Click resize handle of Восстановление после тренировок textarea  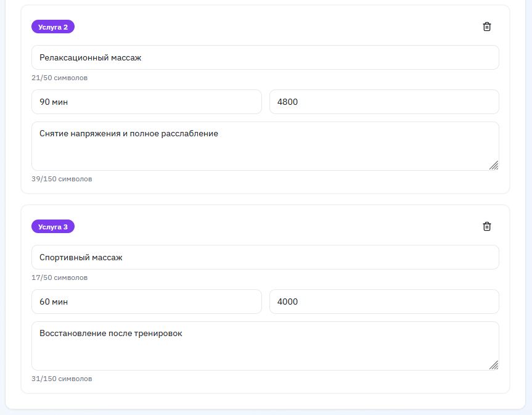[493, 365]
